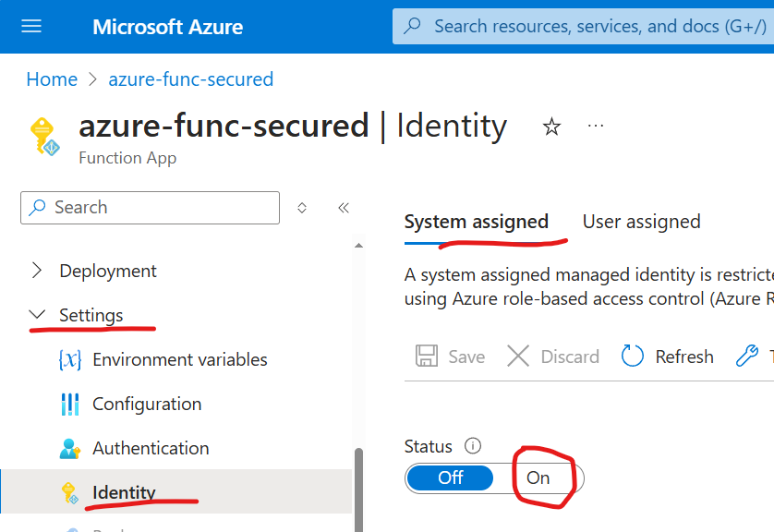Click the Discard button label
The width and height of the screenshot is (774, 532).
tap(570, 357)
